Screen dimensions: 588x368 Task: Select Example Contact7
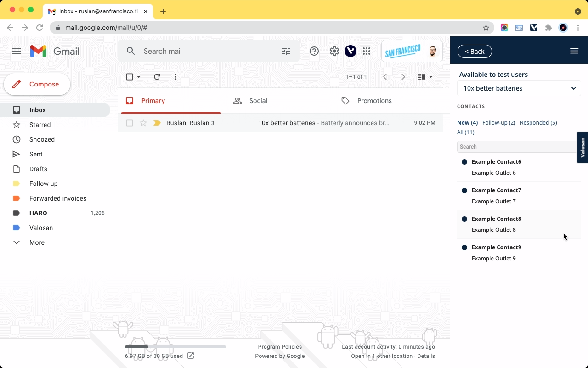pos(519,195)
